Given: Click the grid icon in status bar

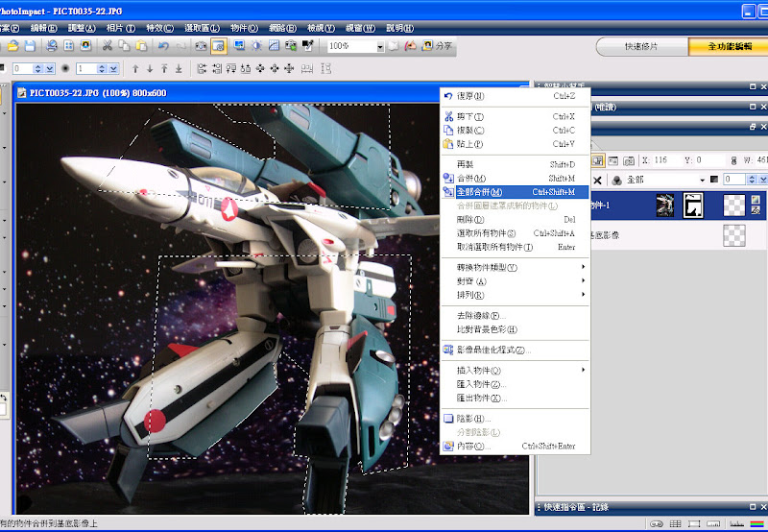Looking at the screenshot, I should (x=675, y=523).
